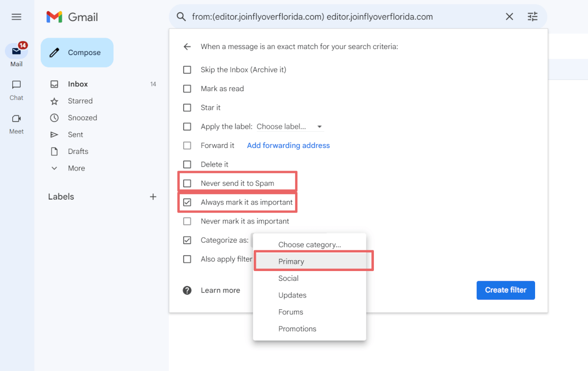The image size is (588, 371).
Task: Open the Learn more link
Action: (220, 290)
